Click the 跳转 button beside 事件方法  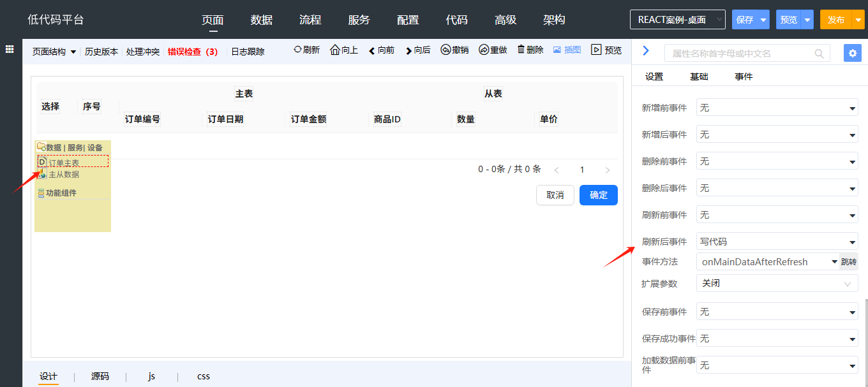click(849, 261)
